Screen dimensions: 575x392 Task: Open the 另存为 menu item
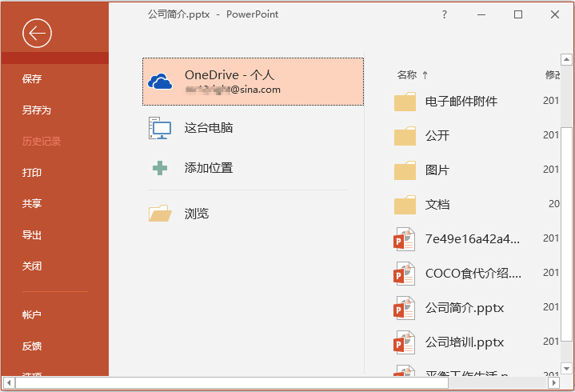36,110
